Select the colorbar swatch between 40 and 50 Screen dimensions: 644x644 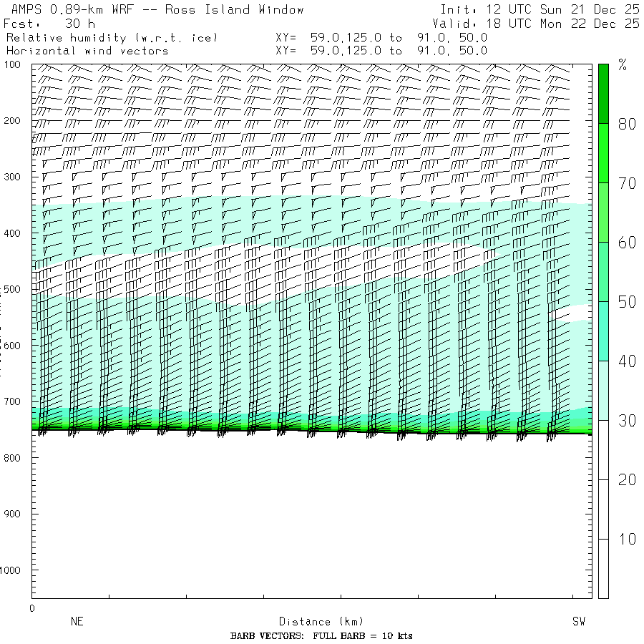pyautogui.click(x=603, y=331)
